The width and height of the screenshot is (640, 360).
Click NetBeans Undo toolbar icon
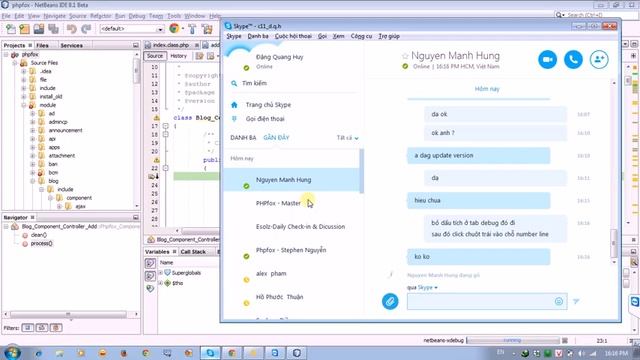(72, 29)
